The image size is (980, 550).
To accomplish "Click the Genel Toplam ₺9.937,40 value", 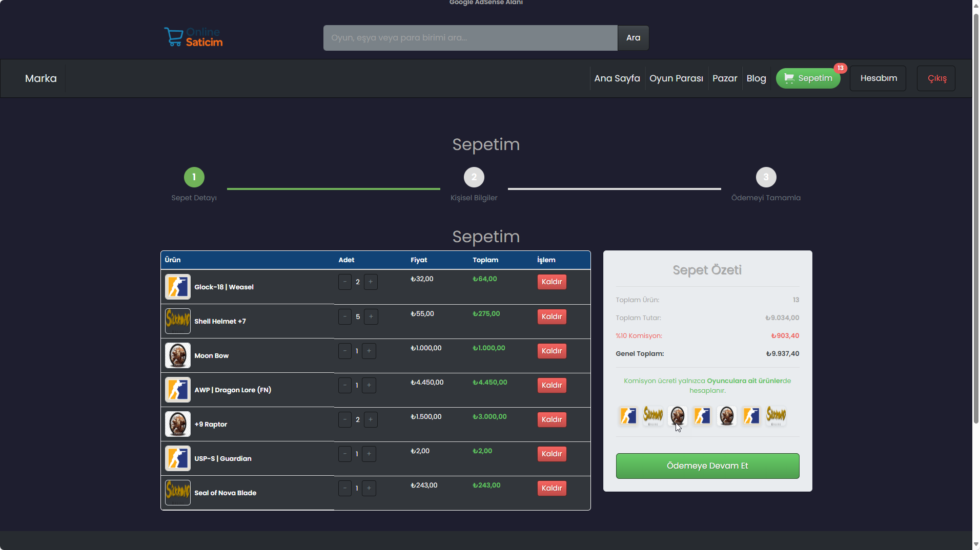I will pyautogui.click(x=782, y=353).
